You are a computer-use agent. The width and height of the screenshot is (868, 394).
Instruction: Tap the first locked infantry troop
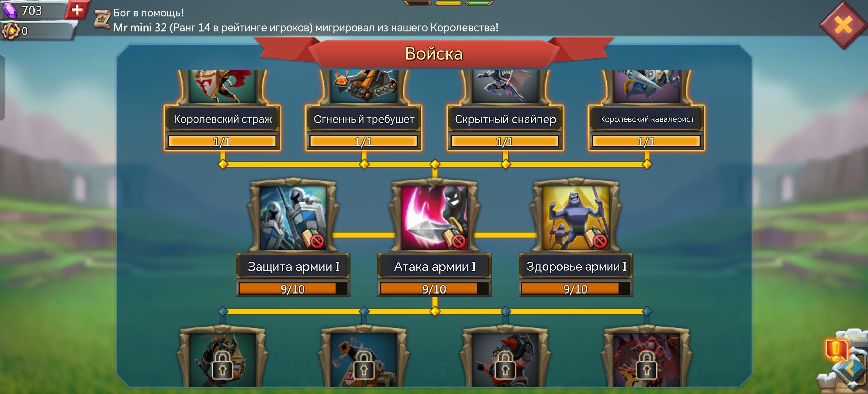pos(222,359)
